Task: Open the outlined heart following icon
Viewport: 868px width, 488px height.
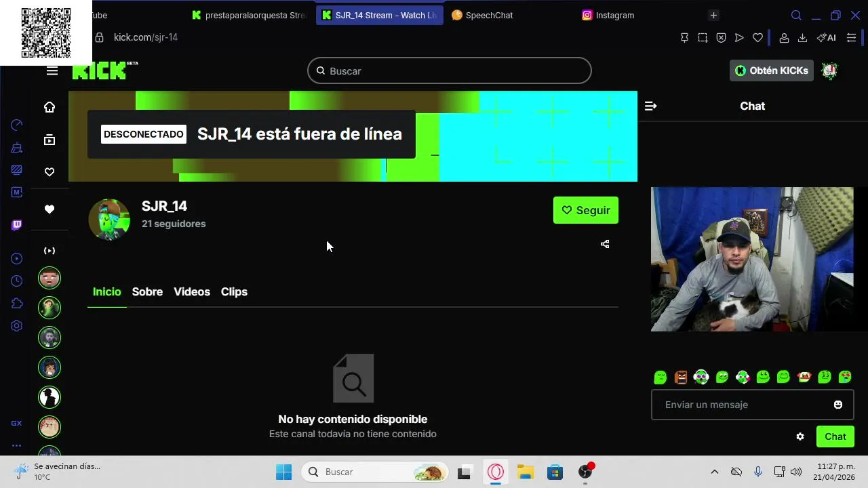Action: 50,172
